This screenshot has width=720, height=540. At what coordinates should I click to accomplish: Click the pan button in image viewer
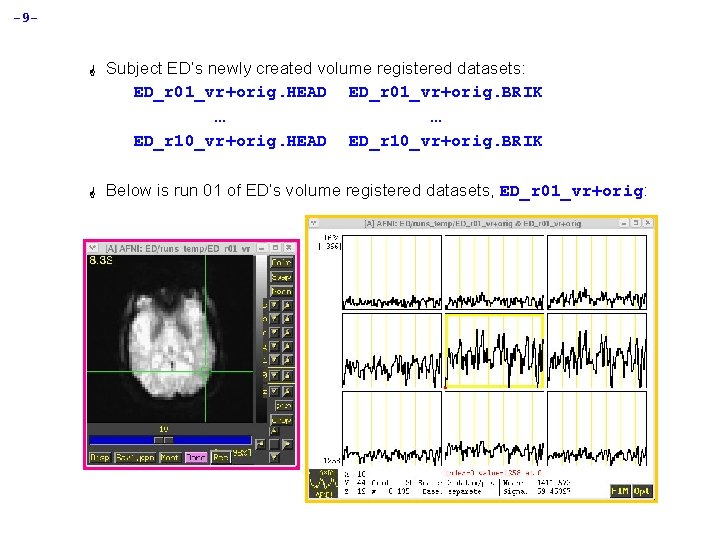tap(284, 406)
